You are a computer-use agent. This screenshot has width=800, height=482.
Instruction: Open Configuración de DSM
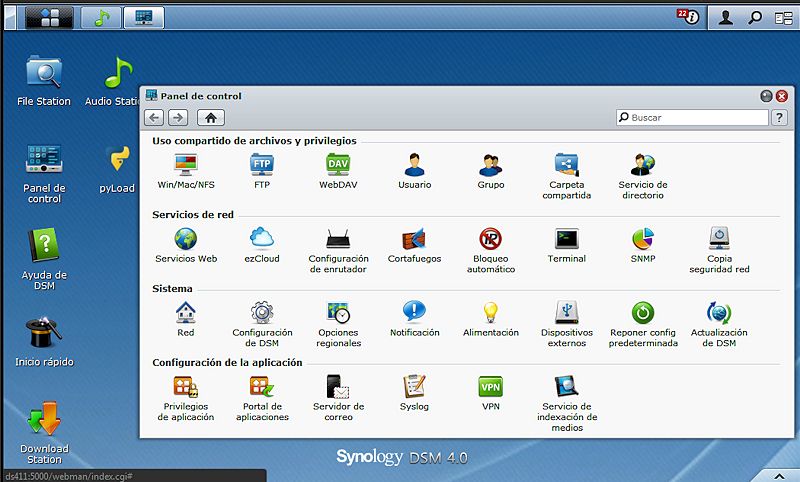[262, 324]
